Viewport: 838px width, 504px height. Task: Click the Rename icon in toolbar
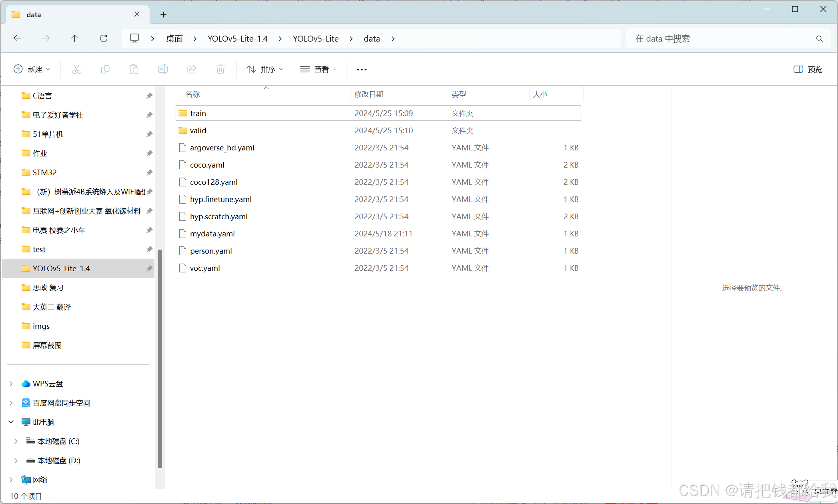pyautogui.click(x=163, y=69)
